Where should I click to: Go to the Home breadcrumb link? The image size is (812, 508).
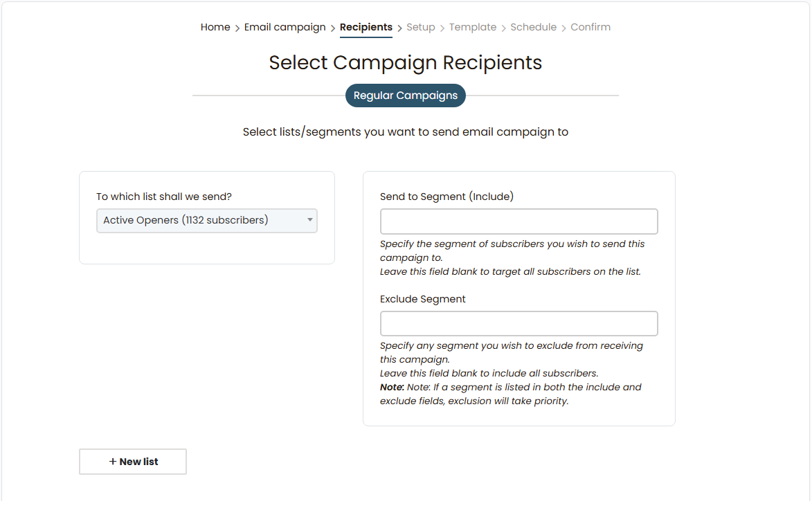click(215, 27)
